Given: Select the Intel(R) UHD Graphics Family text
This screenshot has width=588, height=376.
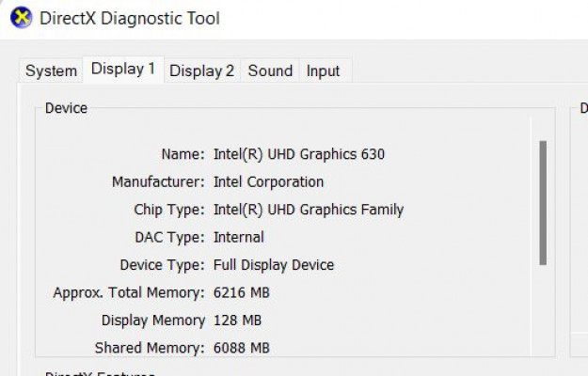Looking at the screenshot, I should [308, 210].
